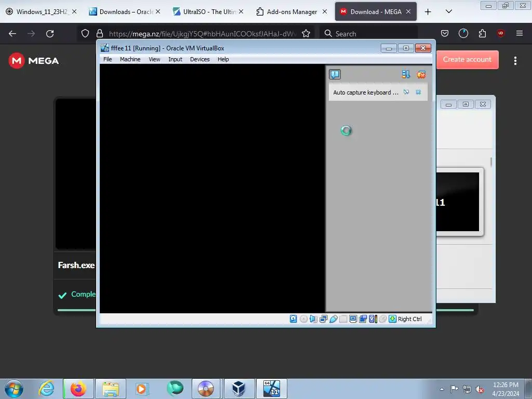Click the padlock site security icon
Viewport: 532px width, 399px height.
[x=99, y=33]
